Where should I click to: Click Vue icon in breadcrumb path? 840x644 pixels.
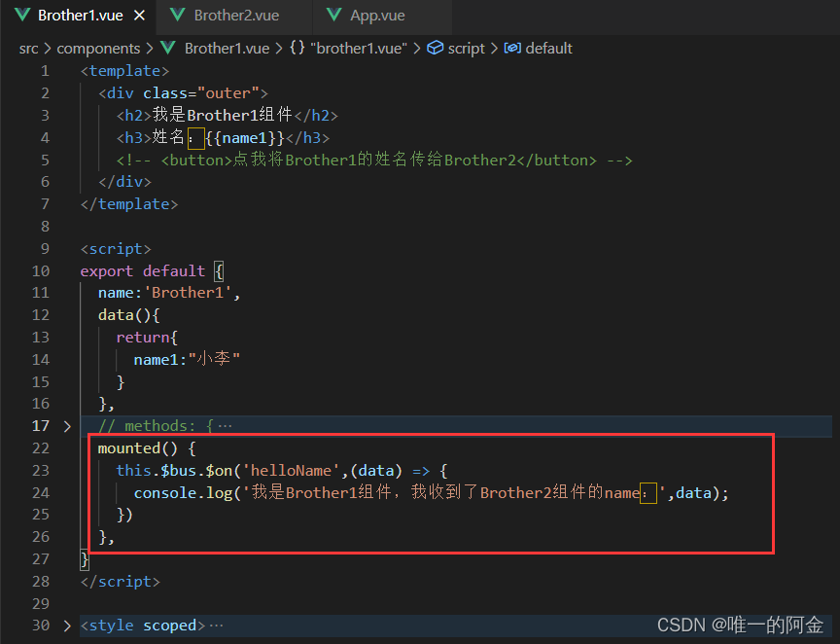pos(167,48)
